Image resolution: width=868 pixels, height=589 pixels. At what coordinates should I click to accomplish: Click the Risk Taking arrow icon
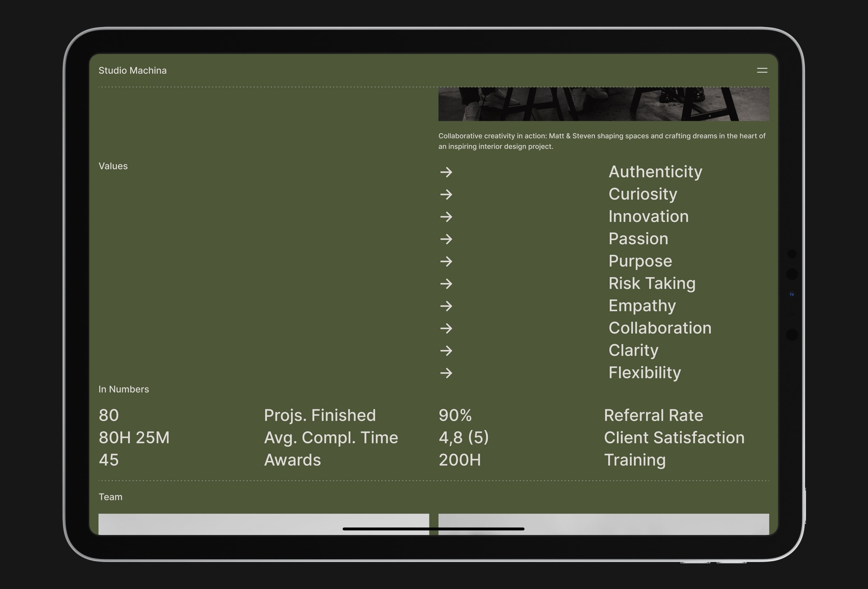(x=446, y=283)
